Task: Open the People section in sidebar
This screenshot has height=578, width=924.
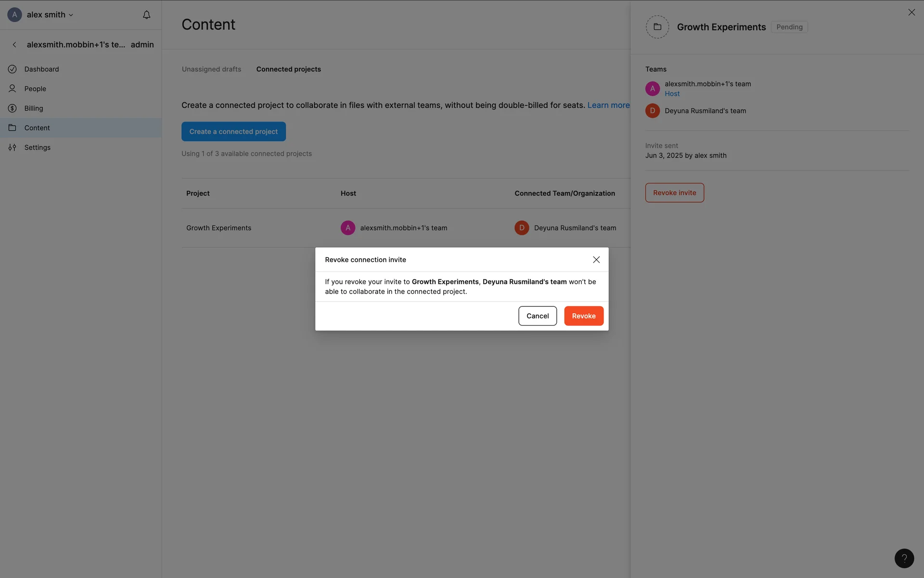Action: 35,89
